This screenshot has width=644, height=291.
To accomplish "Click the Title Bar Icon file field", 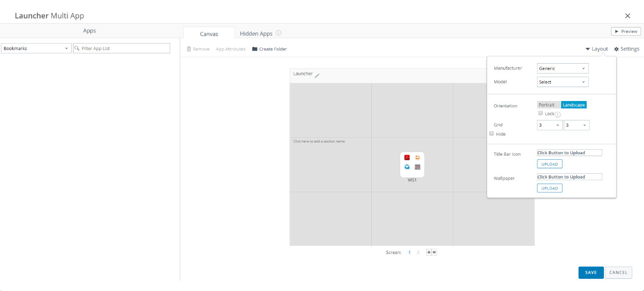I will 570,153.
